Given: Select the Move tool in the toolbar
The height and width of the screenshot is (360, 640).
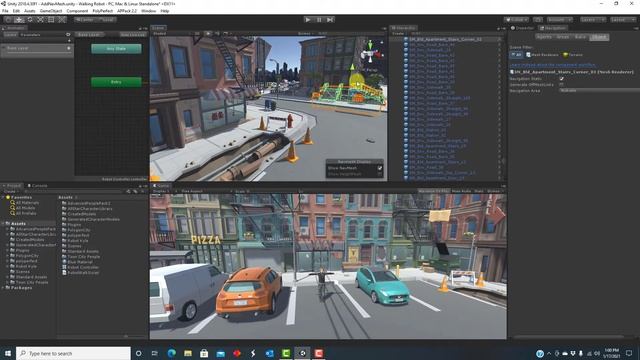Looking at the screenshot, I should click(19, 20).
